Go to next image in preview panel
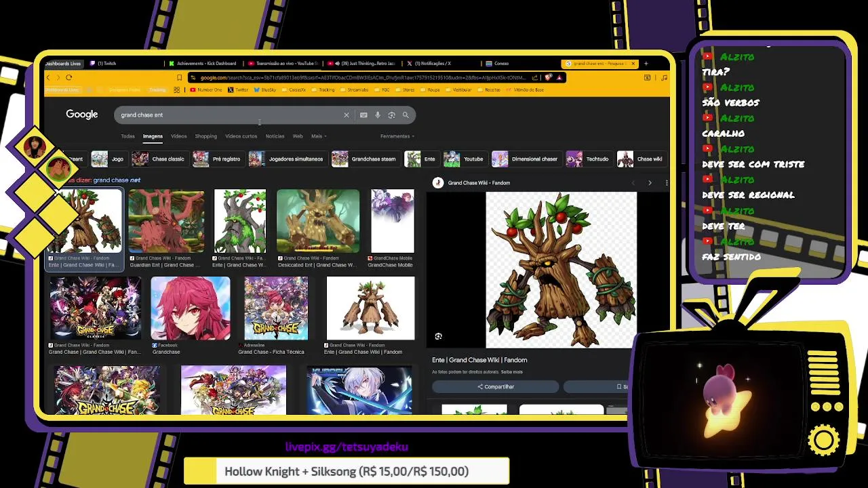The height and width of the screenshot is (488, 868). coord(650,183)
